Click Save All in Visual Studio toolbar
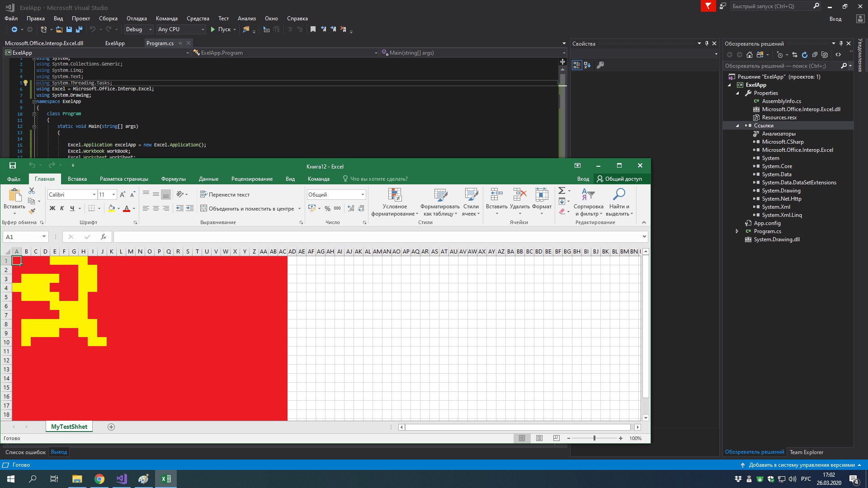Screen dimensions: 868x488 [x=79, y=29]
